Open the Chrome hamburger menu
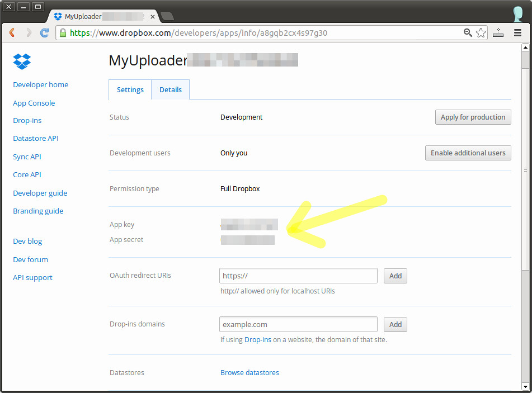 coord(517,33)
